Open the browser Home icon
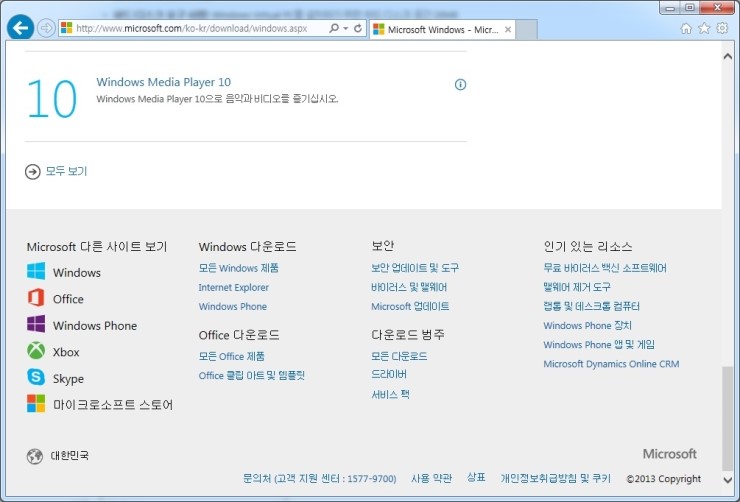Screen dimensions: 740x502 pyautogui.click(x=686, y=28)
